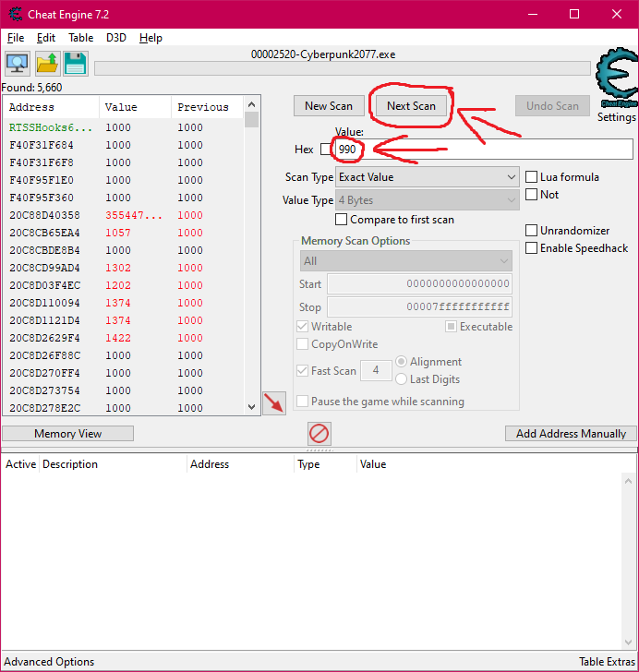Click the Fast Scan alignment value field

pos(376,370)
